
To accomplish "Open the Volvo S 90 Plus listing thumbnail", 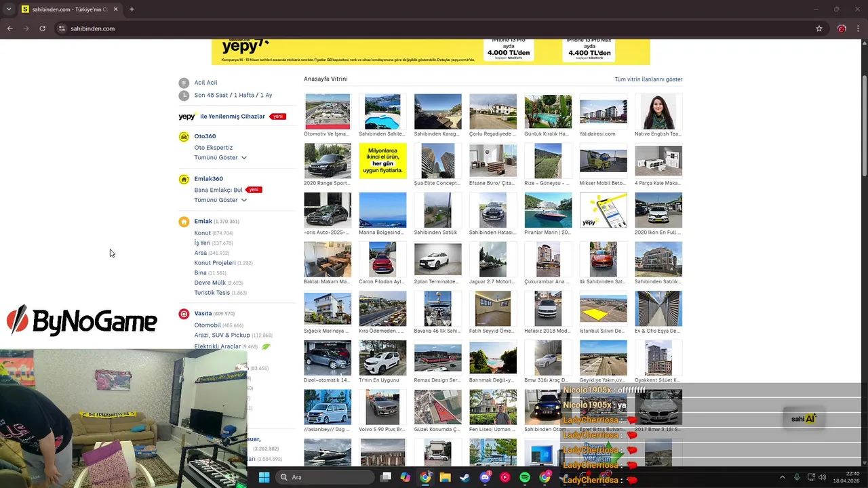I will (382, 407).
